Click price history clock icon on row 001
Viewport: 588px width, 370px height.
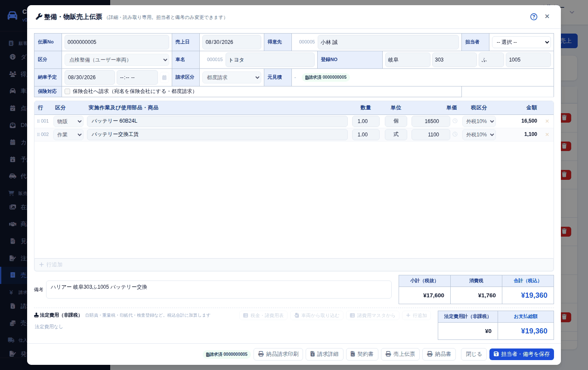455,121
